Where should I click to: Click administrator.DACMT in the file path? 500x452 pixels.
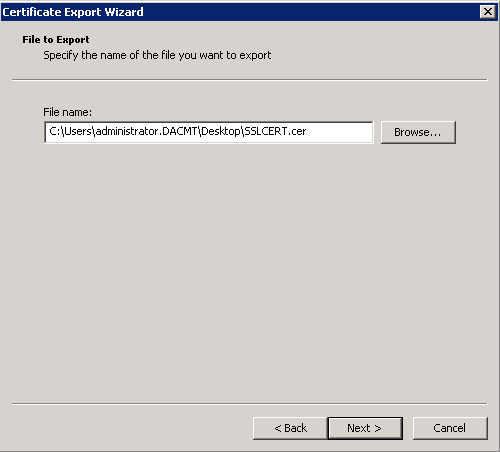(147, 131)
